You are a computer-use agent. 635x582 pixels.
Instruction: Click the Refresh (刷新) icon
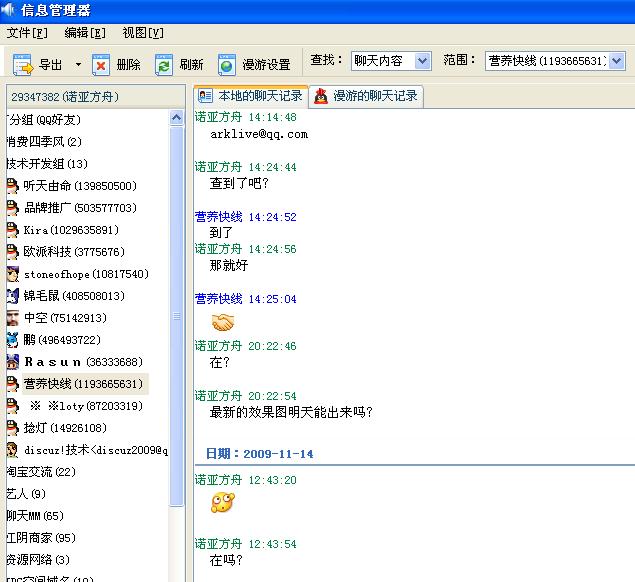(164, 65)
